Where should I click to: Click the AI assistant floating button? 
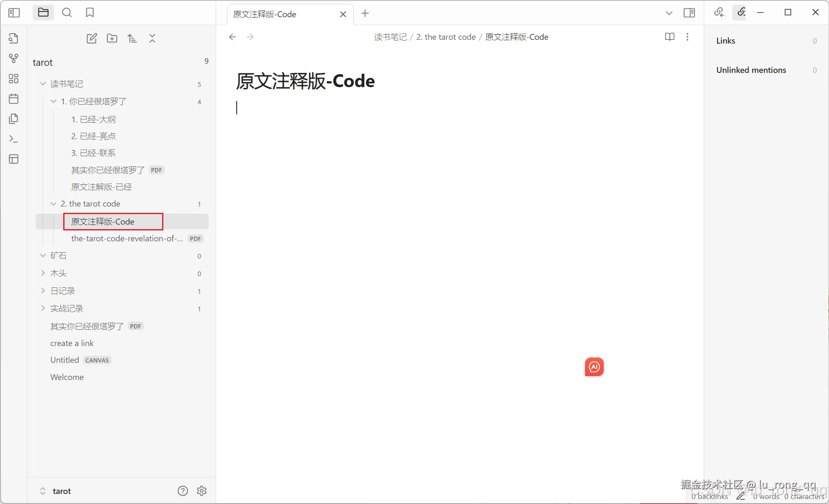click(594, 367)
